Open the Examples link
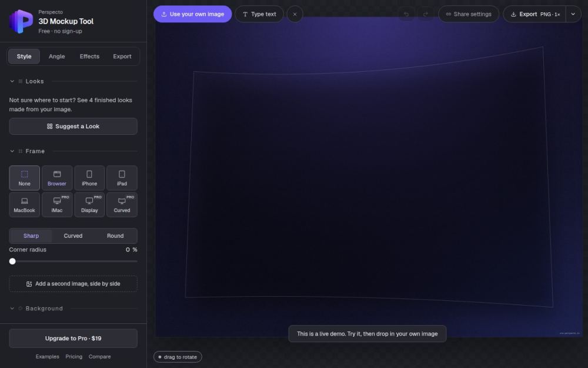588x368 pixels. tap(47, 357)
